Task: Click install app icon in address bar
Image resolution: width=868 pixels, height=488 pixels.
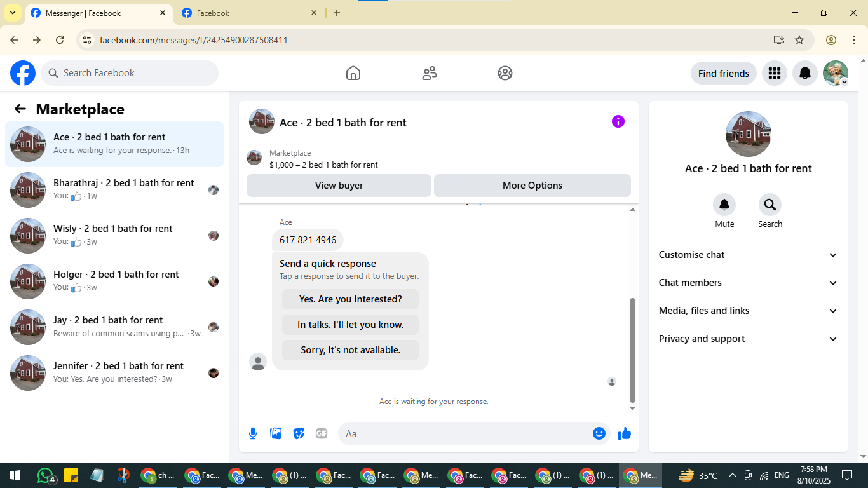Action: pyautogui.click(x=779, y=40)
